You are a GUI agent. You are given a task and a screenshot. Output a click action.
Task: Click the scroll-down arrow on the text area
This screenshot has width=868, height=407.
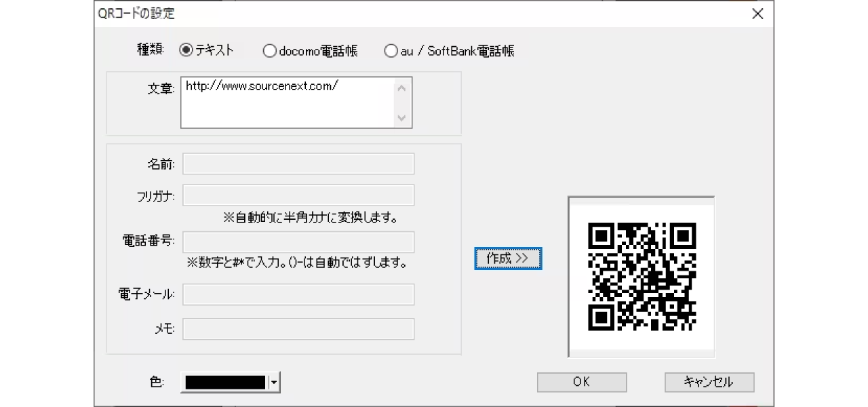click(x=401, y=119)
